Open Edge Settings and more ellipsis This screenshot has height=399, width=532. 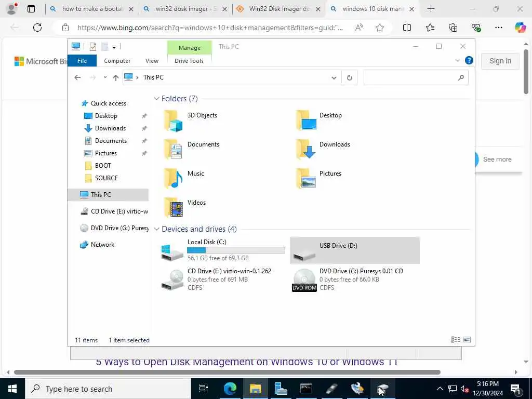pos(498,28)
